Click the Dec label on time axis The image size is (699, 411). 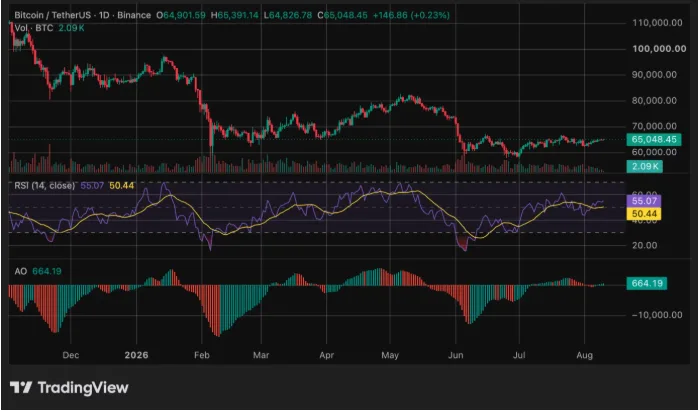[x=71, y=355]
